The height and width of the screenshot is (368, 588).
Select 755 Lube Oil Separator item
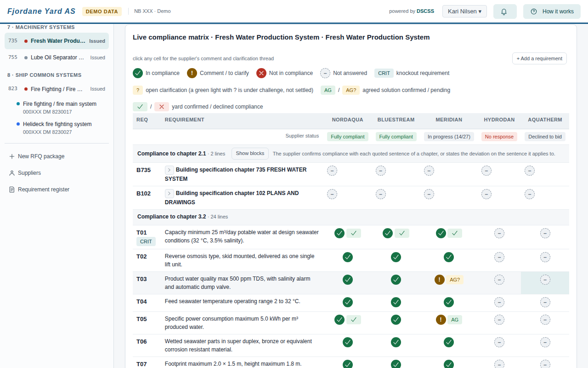point(57,57)
